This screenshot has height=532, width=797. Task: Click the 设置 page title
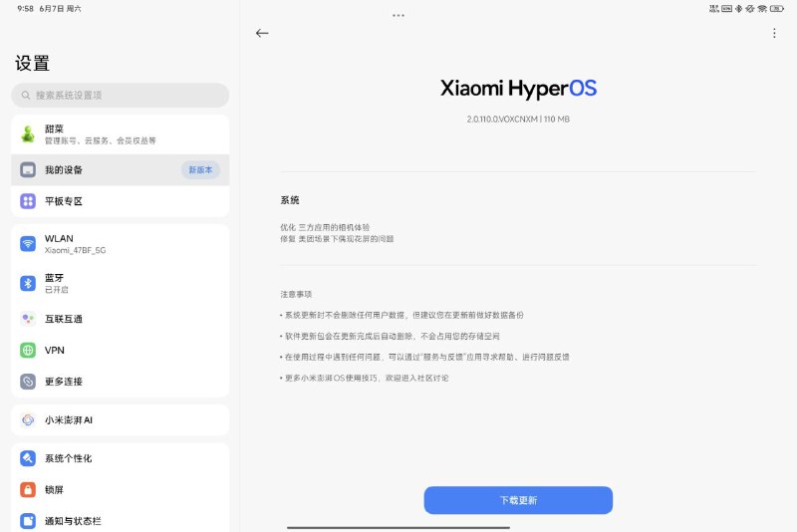[32, 63]
